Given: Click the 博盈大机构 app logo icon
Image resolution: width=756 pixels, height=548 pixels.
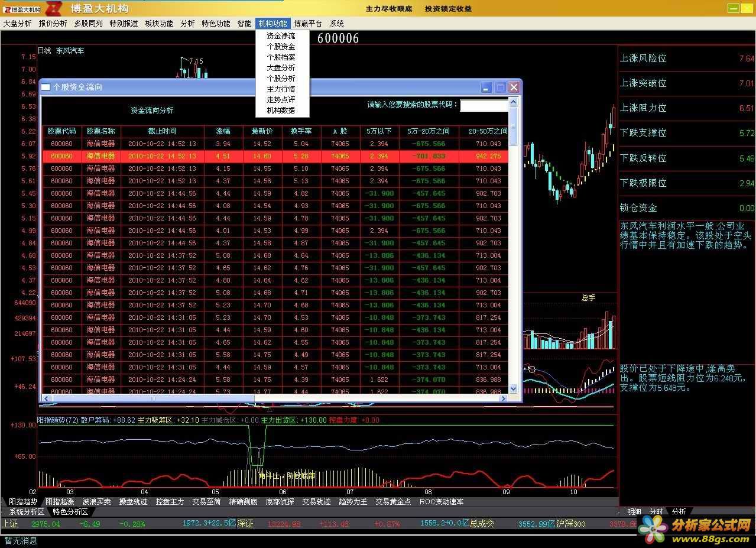Looking at the screenshot, I should click(53, 8).
